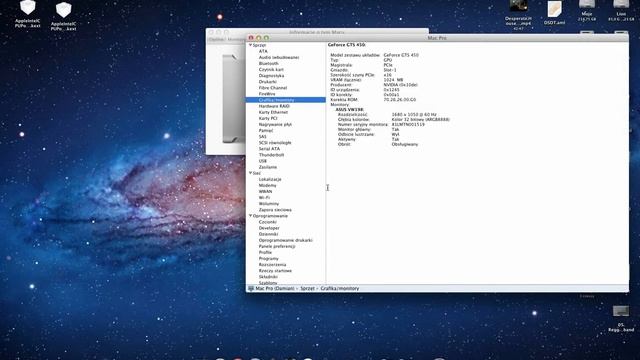Open Diagnostyka entry in sidebar
Viewport: 640px width, 360px height.
[271, 76]
